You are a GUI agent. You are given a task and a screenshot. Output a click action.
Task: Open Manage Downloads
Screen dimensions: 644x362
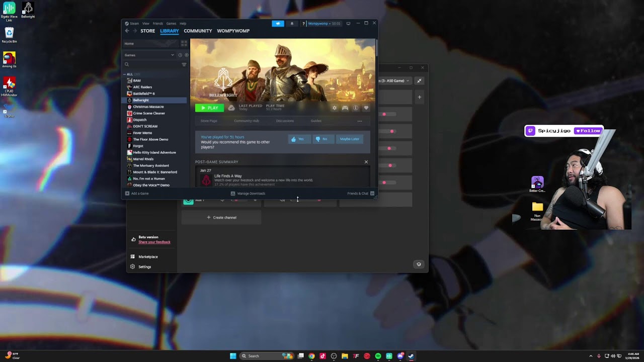[x=248, y=194]
